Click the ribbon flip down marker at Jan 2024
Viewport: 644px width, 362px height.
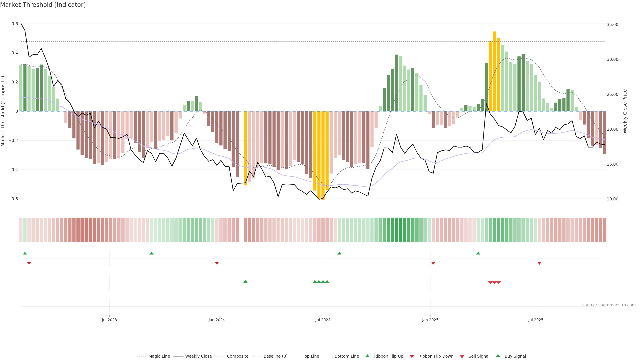[217, 263]
